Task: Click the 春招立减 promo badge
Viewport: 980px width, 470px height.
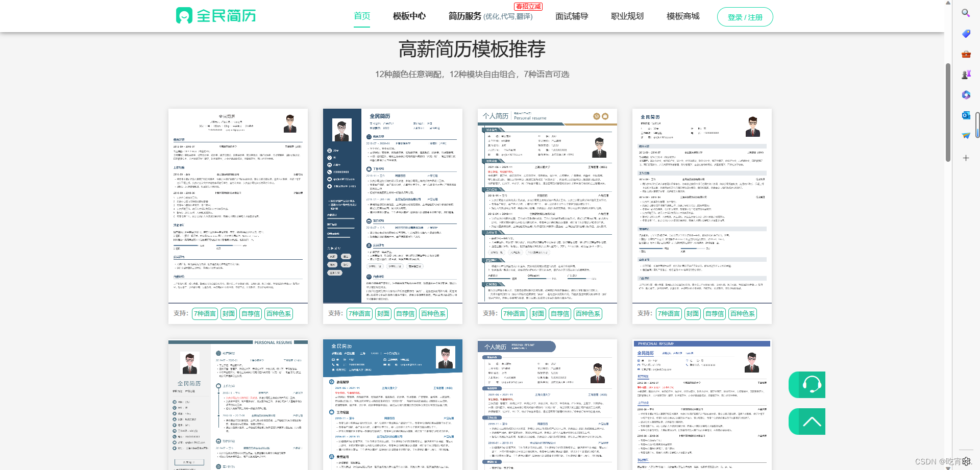Action: tap(528, 7)
